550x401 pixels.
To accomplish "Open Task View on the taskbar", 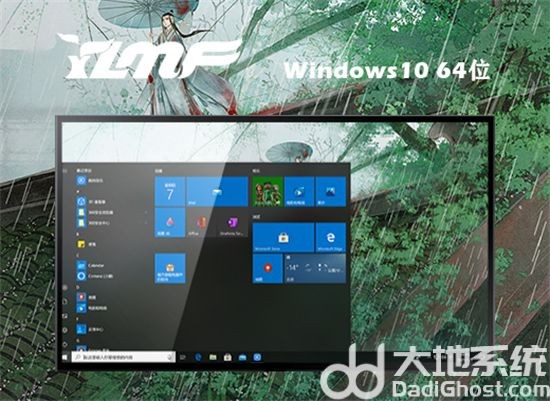I will (x=182, y=357).
